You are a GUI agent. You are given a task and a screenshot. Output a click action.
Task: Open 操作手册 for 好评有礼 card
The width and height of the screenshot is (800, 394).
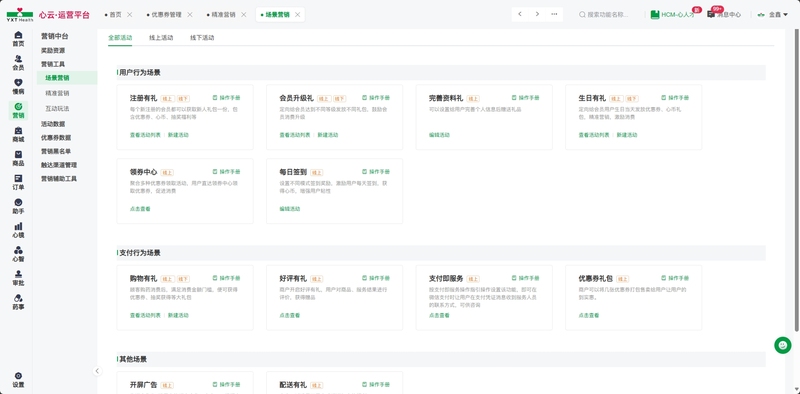(376, 278)
